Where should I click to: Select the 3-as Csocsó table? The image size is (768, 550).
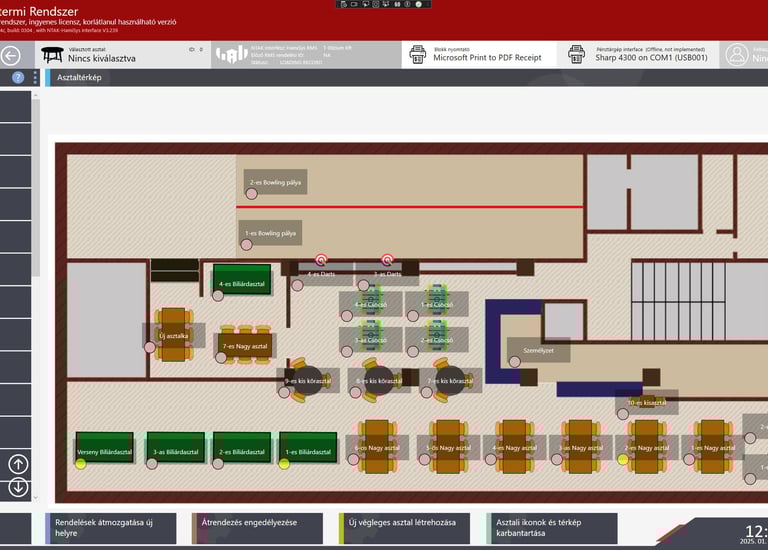[371, 340]
